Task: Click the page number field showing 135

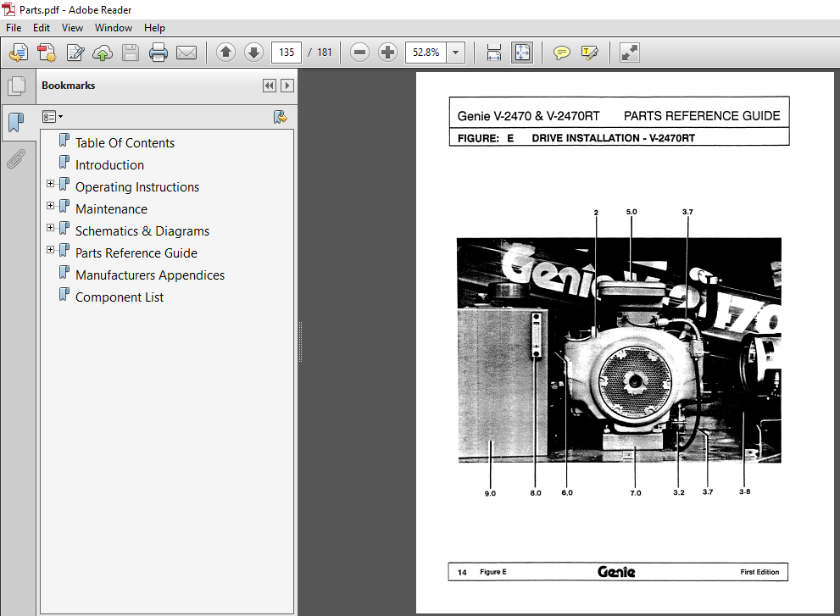Action: coord(286,53)
